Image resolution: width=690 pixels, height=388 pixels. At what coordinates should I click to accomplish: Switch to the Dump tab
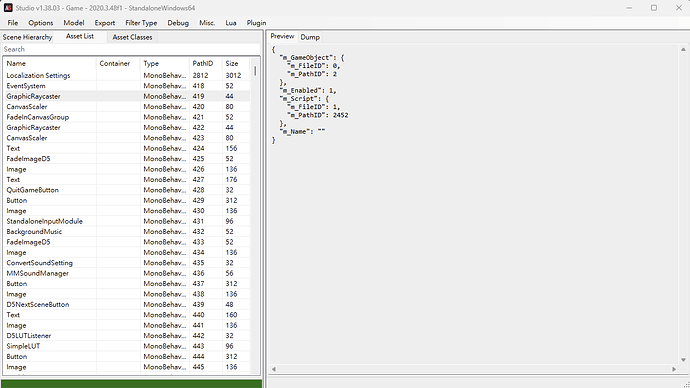[x=310, y=37]
